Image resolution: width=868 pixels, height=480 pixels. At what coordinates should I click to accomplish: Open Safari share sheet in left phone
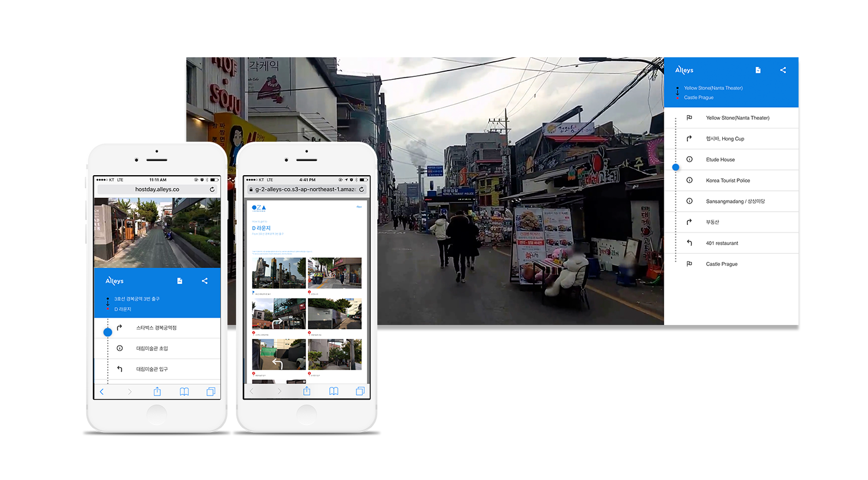point(157,392)
